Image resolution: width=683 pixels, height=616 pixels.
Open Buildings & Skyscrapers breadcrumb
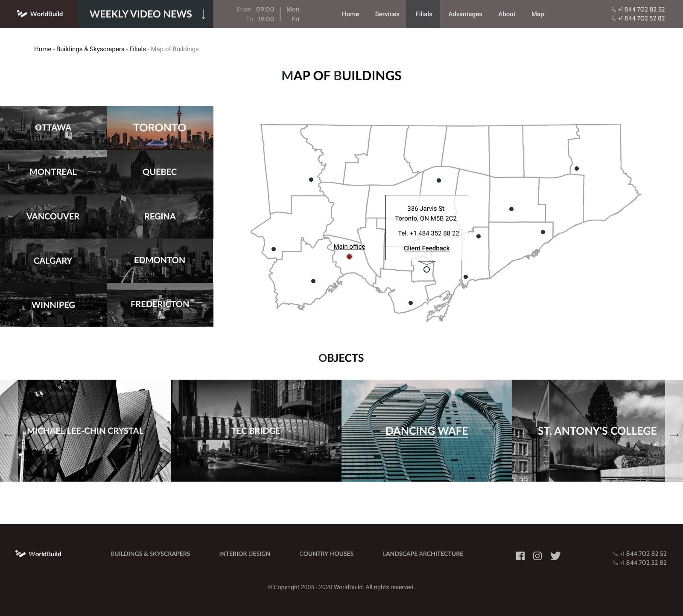coord(90,49)
